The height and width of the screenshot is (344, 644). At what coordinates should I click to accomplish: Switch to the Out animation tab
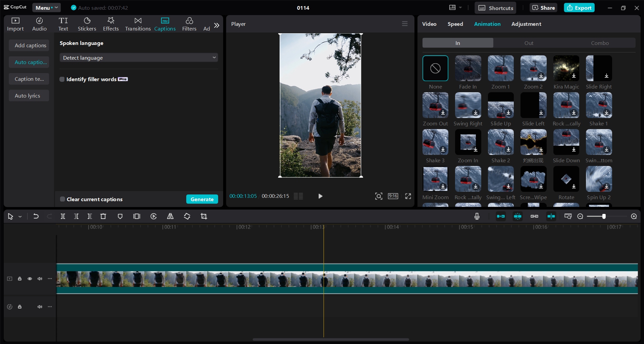click(529, 43)
